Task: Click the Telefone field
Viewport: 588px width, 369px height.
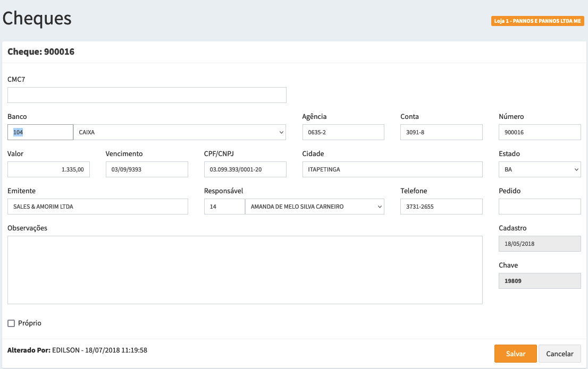Action: tap(441, 207)
